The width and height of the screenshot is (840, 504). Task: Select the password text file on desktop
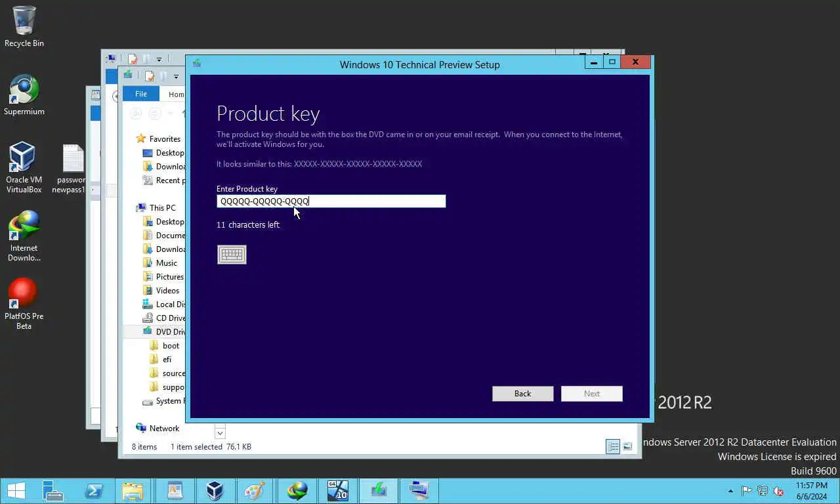[72, 169]
